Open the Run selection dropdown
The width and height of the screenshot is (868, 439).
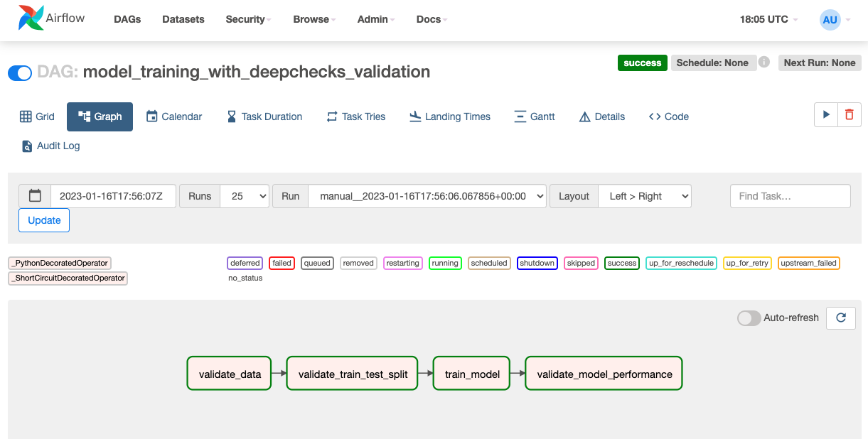pos(427,196)
